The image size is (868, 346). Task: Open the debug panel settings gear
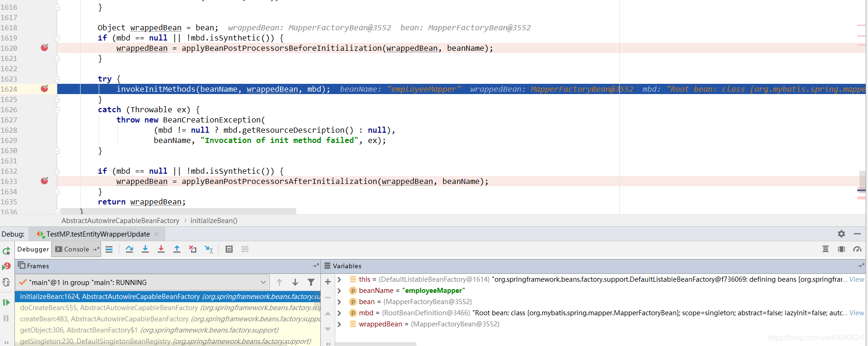coord(841,234)
